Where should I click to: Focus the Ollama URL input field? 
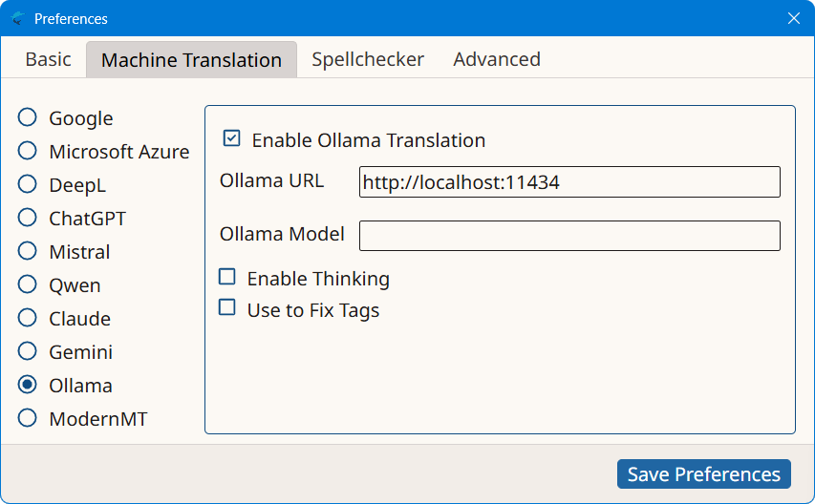click(x=569, y=181)
